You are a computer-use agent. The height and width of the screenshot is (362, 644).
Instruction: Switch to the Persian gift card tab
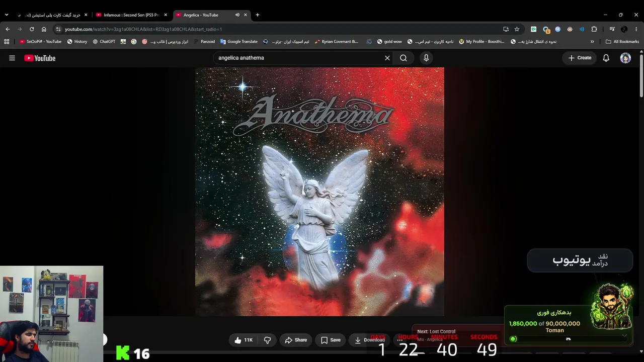[x=53, y=15]
